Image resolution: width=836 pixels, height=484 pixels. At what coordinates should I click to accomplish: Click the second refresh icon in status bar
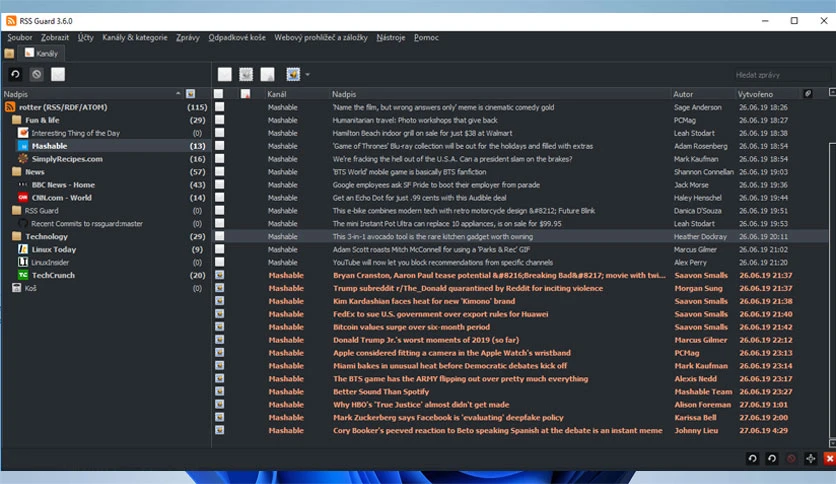click(771, 458)
